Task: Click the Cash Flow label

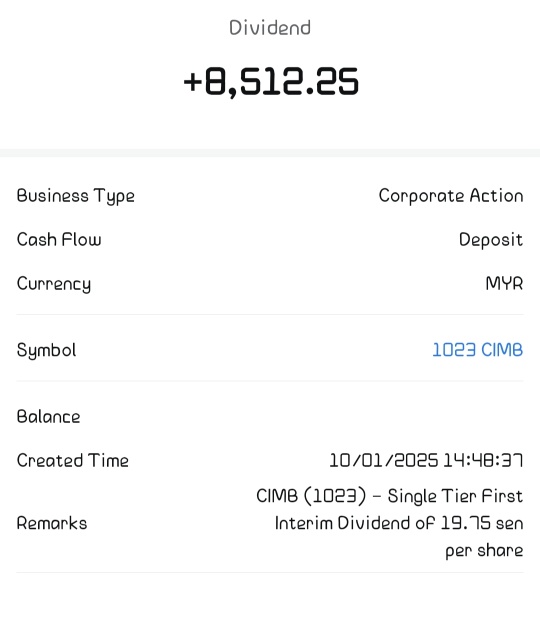Action: tap(59, 239)
